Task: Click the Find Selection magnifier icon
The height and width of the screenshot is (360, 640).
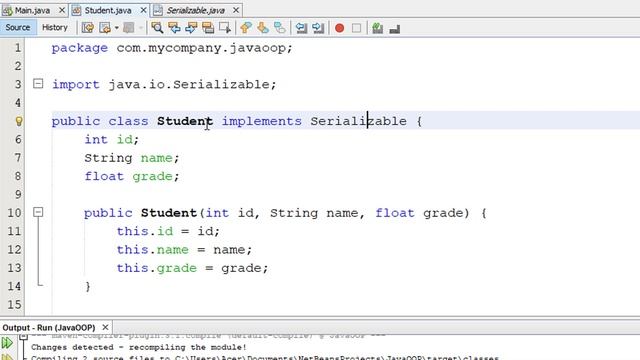Action: click(157, 28)
